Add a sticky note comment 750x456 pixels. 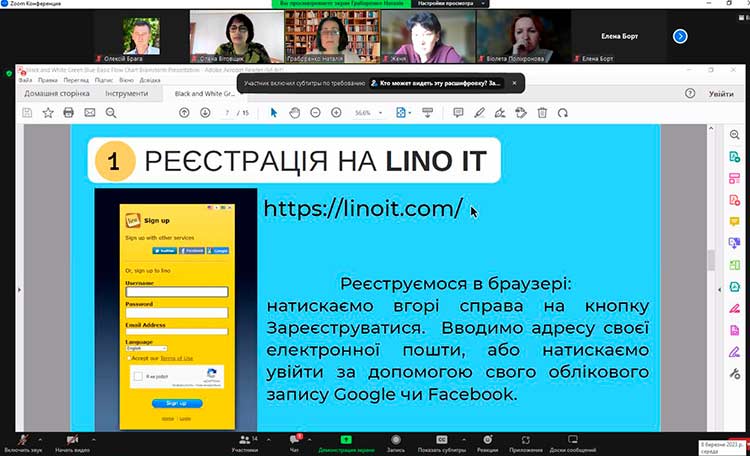(458, 113)
